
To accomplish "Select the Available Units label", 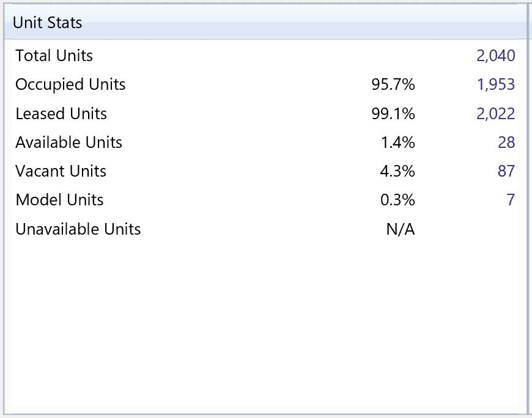I will tap(69, 142).
